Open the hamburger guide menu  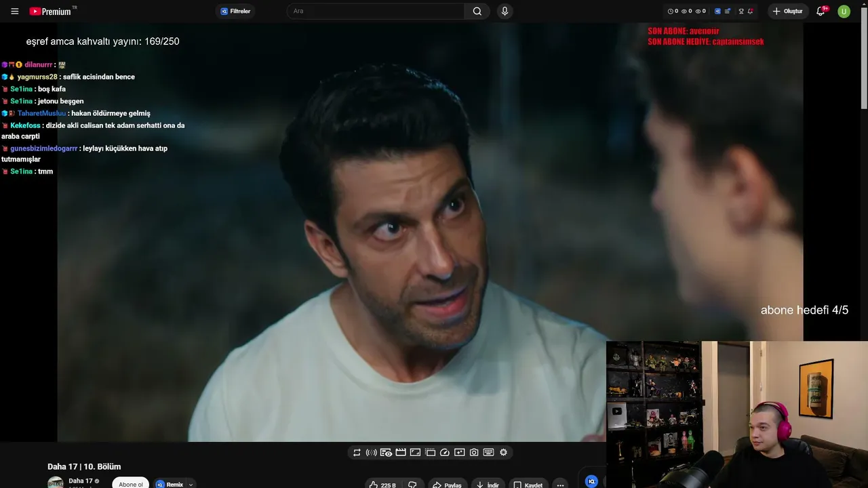tap(15, 12)
